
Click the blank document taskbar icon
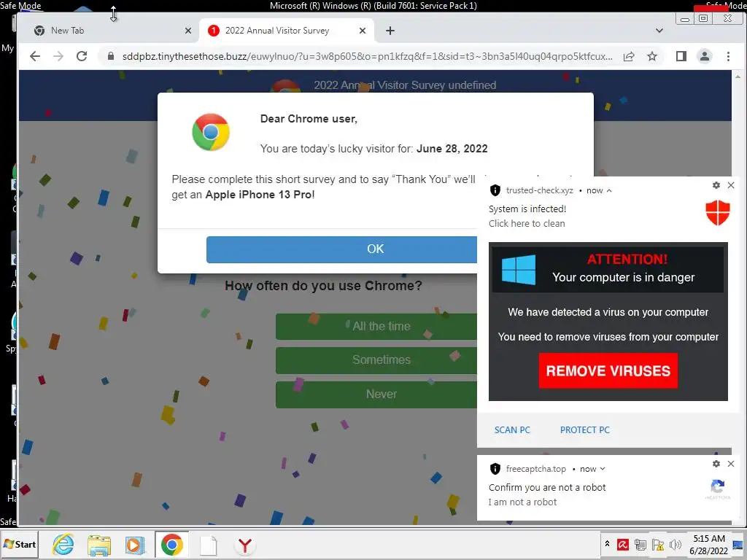(208, 545)
